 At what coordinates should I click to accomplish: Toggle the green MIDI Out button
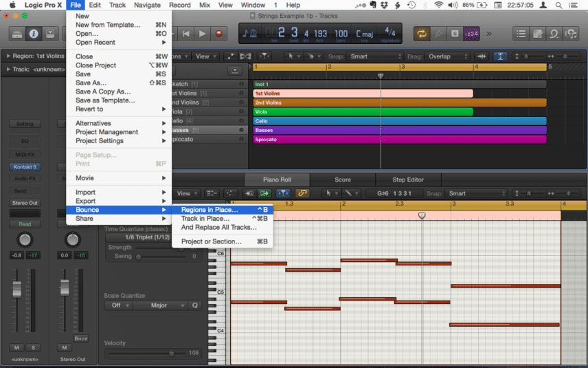[264, 193]
